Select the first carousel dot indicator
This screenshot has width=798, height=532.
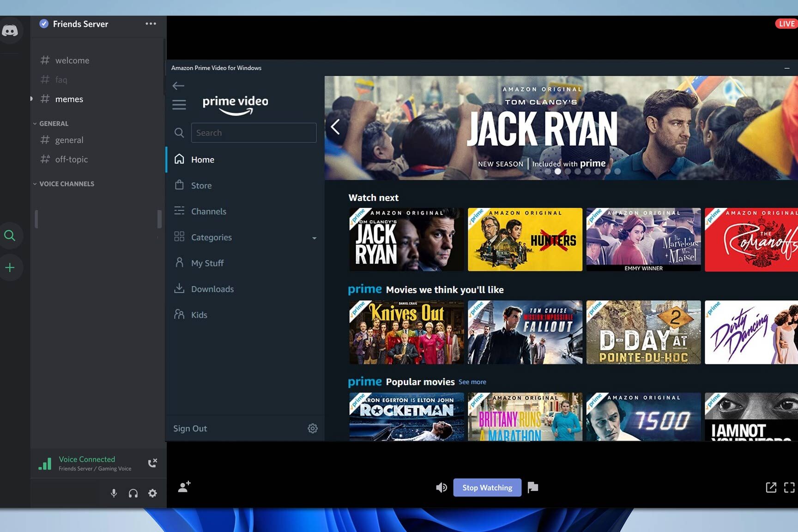[x=548, y=171]
